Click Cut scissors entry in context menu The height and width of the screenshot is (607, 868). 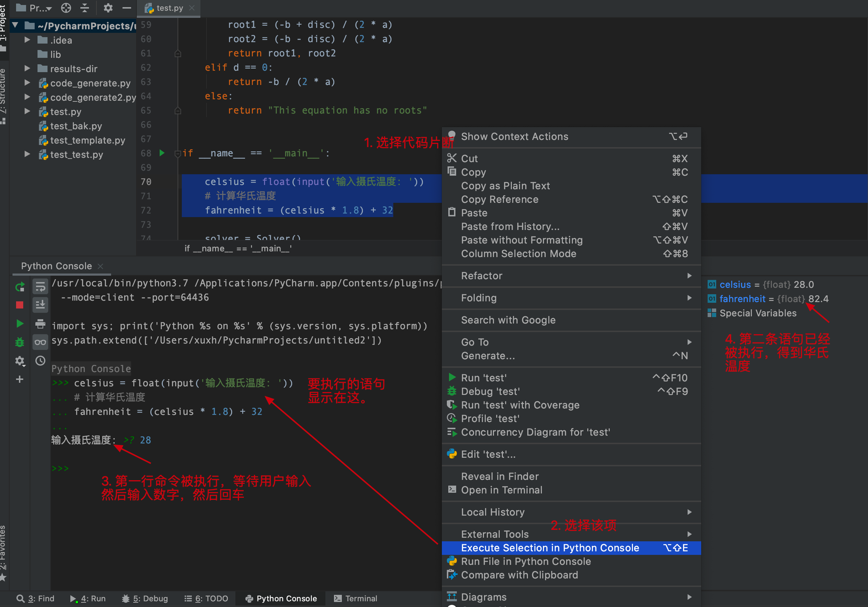click(571, 159)
